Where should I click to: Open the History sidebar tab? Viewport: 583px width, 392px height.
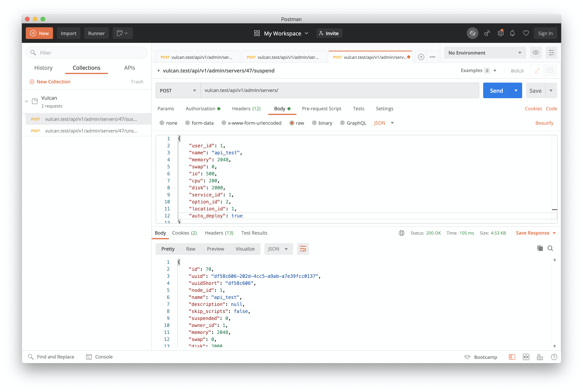click(x=43, y=68)
